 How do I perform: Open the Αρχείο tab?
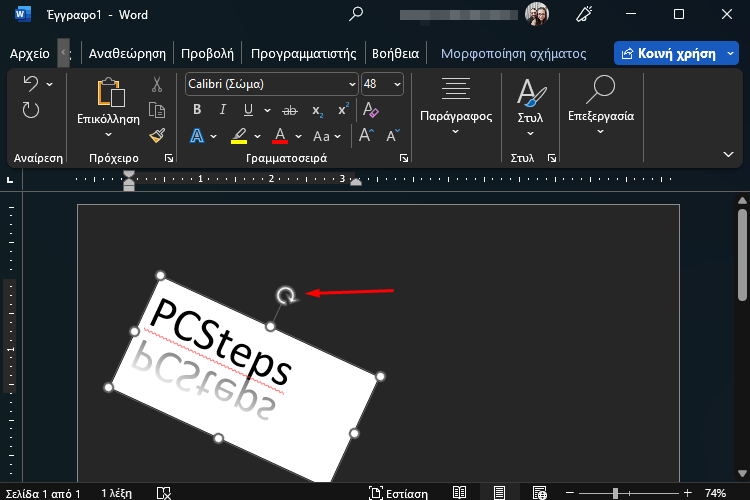30,54
